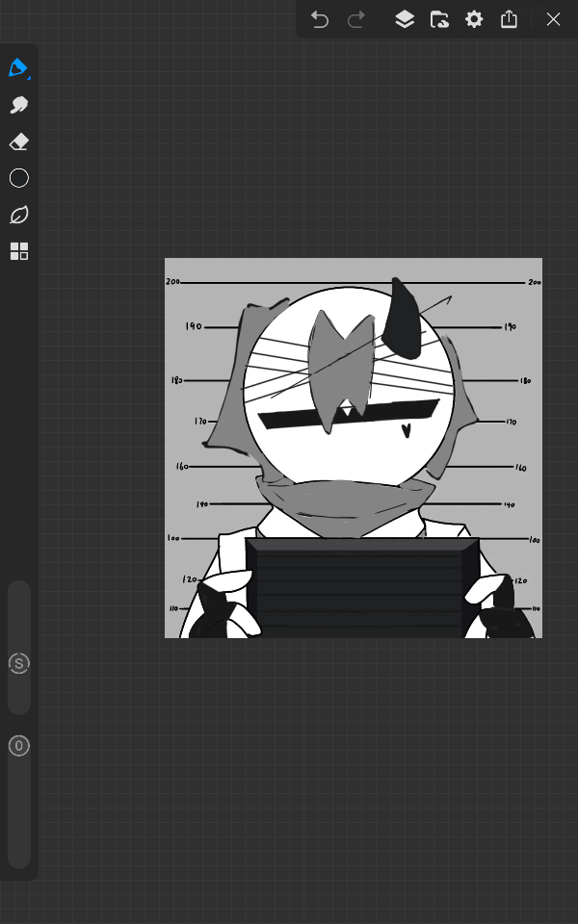The width and height of the screenshot is (578, 924).
Task: Click the brush size 'S' slider handle
Action: click(19, 663)
